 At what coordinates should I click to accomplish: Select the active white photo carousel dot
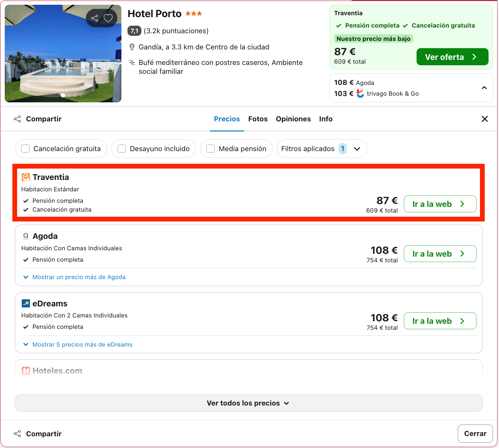point(63,95)
